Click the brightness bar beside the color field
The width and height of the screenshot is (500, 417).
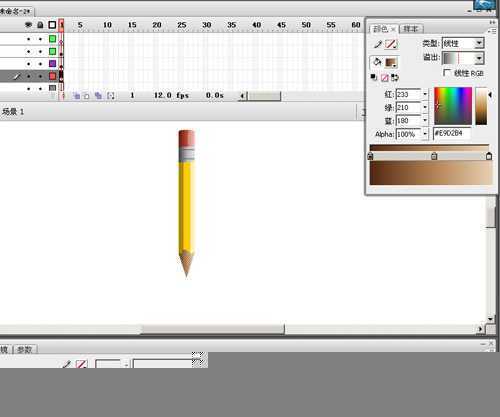coord(481,106)
